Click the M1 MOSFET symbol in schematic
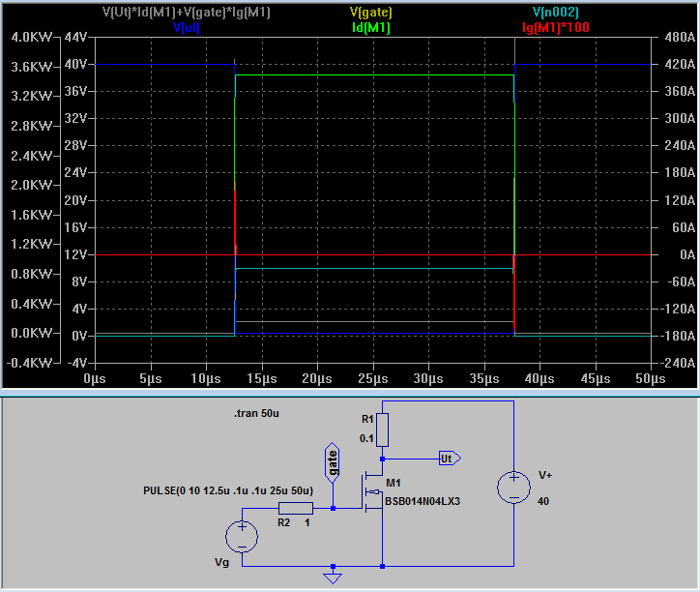The width and height of the screenshot is (700, 592). pyautogui.click(x=372, y=491)
